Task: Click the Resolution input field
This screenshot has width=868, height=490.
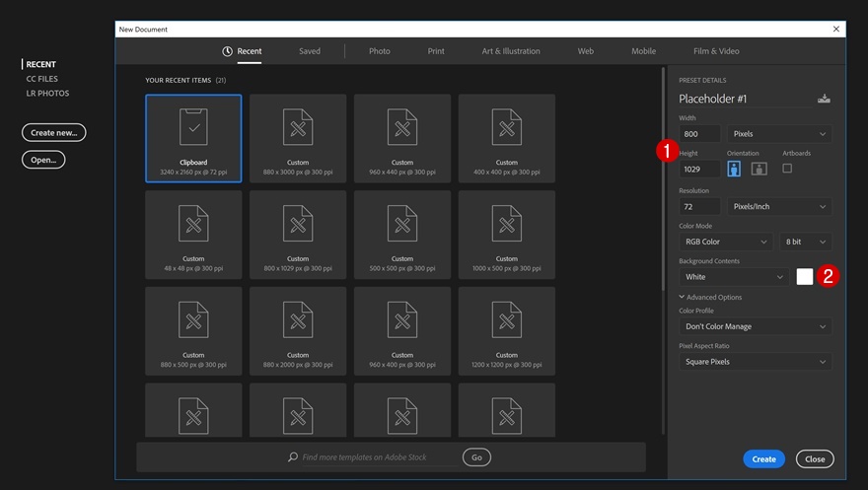Action: point(699,206)
